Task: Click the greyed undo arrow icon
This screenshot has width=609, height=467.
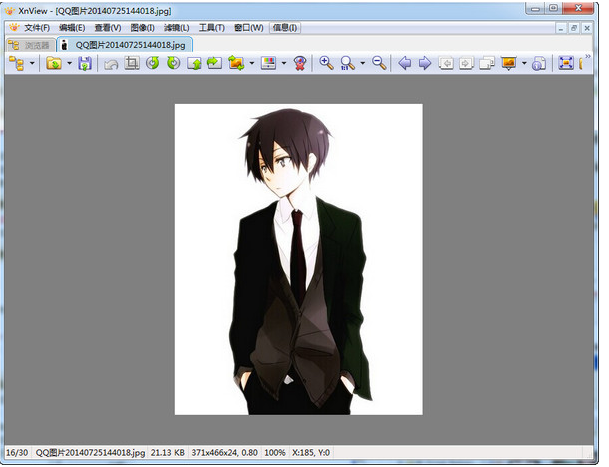Action: coord(111,64)
